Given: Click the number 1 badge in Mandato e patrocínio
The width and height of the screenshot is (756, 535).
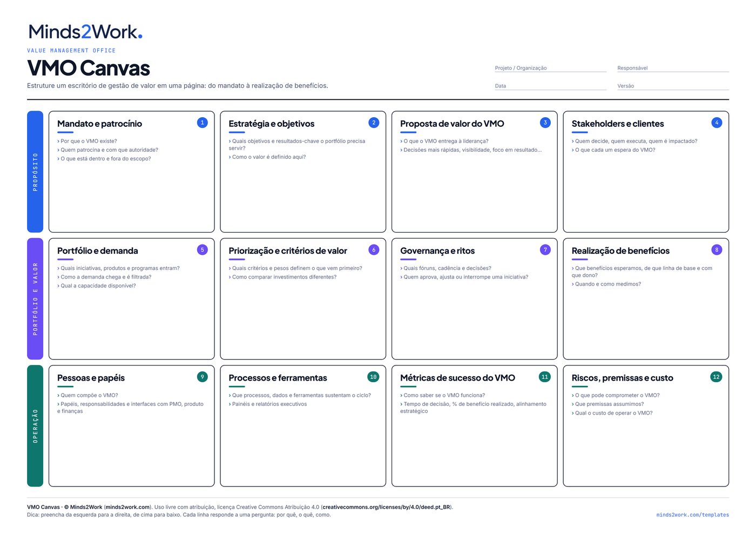Looking at the screenshot, I should tap(202, 123).
